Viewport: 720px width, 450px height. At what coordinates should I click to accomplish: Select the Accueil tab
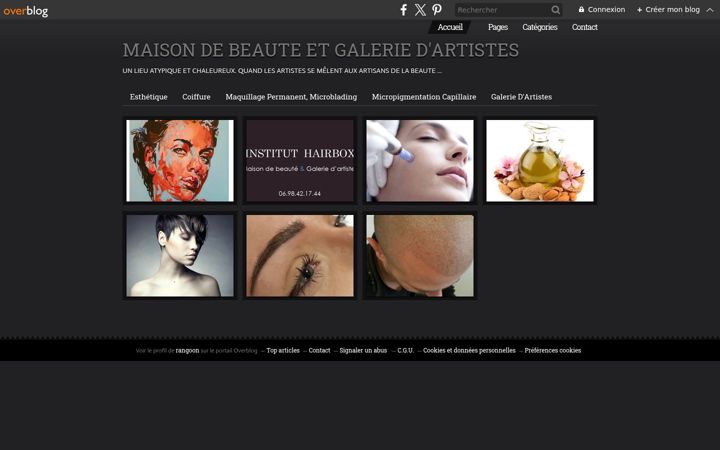[450, 27]
